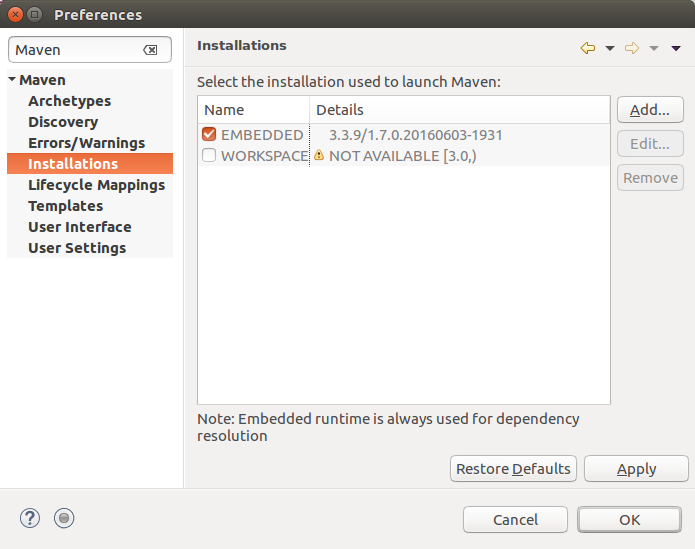The image size is (695, 549).
Task: Click the Add... installation button
Action: [x=650, y=109]
